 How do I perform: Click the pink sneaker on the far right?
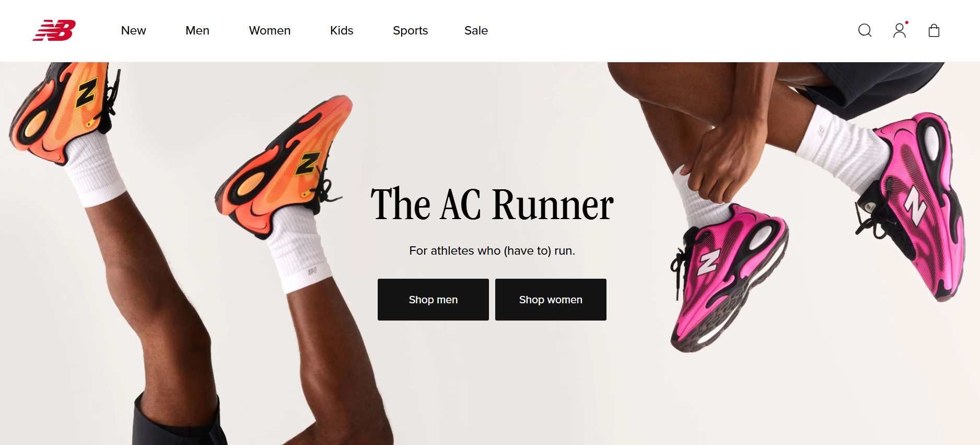tap(914, 204)
